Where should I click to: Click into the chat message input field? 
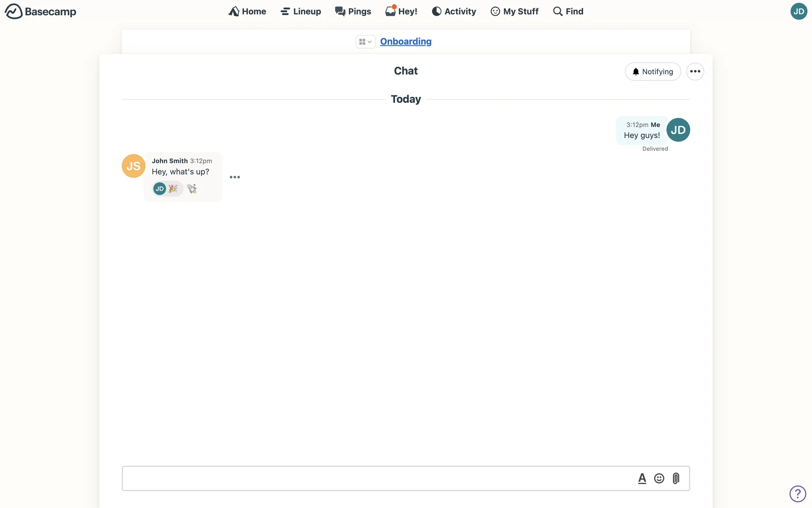tap(376, 478)
